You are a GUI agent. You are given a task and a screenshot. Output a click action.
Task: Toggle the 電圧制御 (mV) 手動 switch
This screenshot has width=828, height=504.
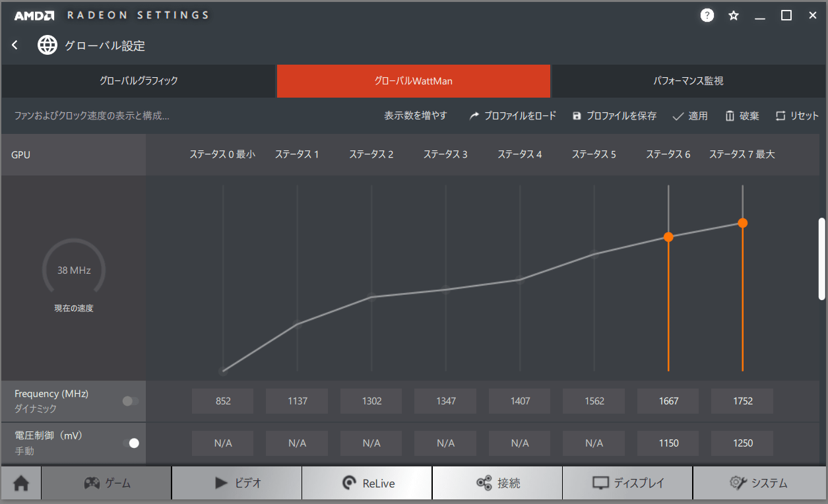tap(131, 443)
